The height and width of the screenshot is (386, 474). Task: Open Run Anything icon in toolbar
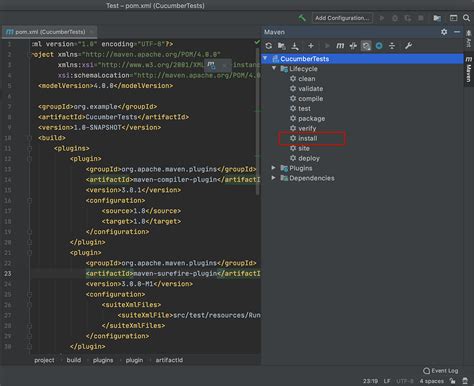[x=453, y=18]
